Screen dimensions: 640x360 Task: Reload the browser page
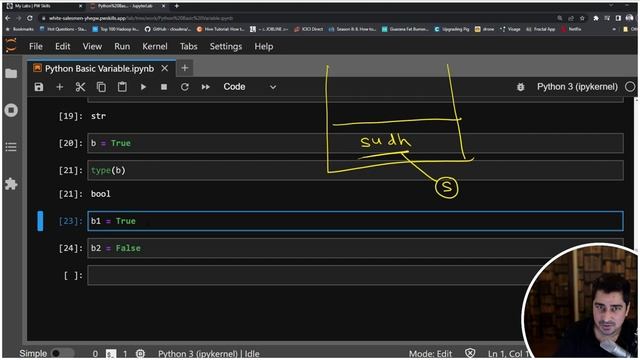(30, 18)
